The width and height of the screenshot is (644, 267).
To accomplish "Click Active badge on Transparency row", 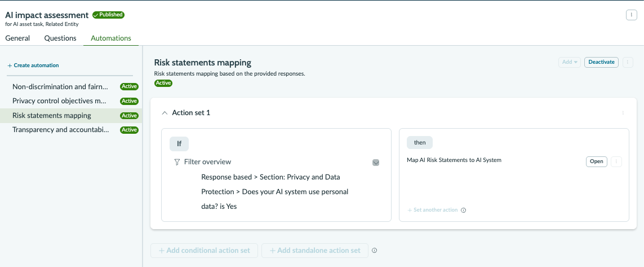I will [129, 130].
